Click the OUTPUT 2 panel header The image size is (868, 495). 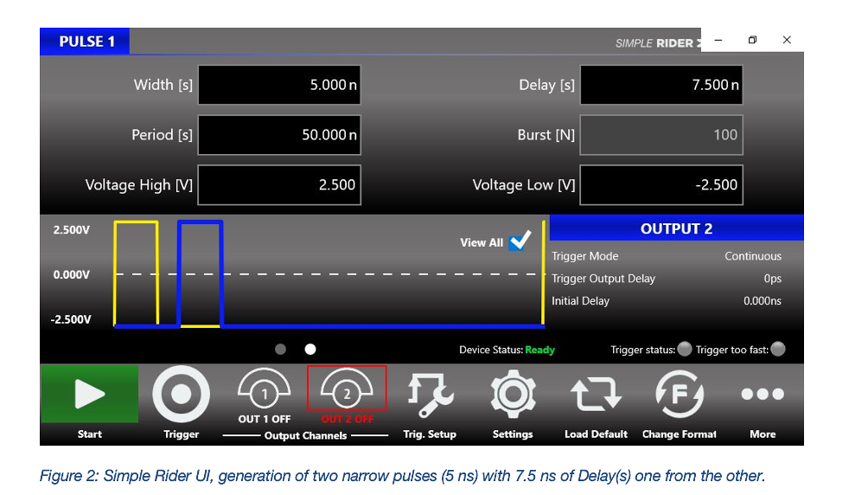click(676, 228)
